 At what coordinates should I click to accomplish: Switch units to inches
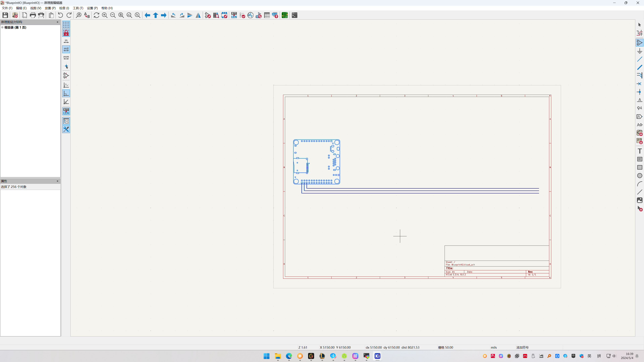(66, 41)
